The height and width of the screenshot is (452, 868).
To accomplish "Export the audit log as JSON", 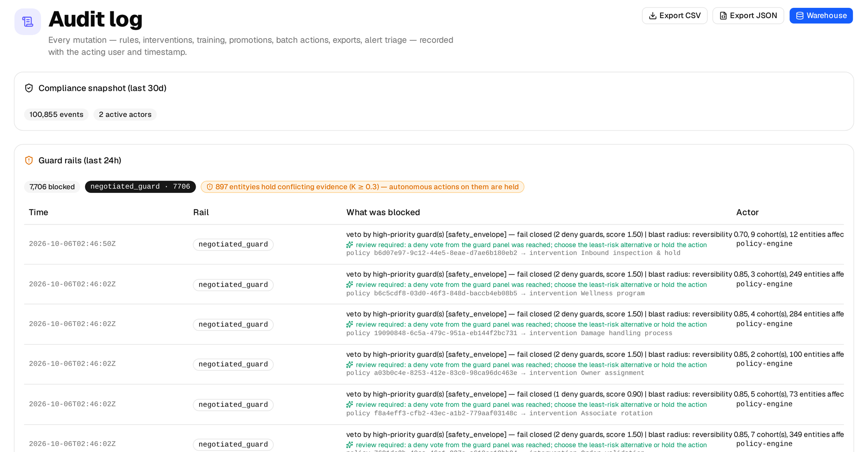I will [x=748, y=16].
